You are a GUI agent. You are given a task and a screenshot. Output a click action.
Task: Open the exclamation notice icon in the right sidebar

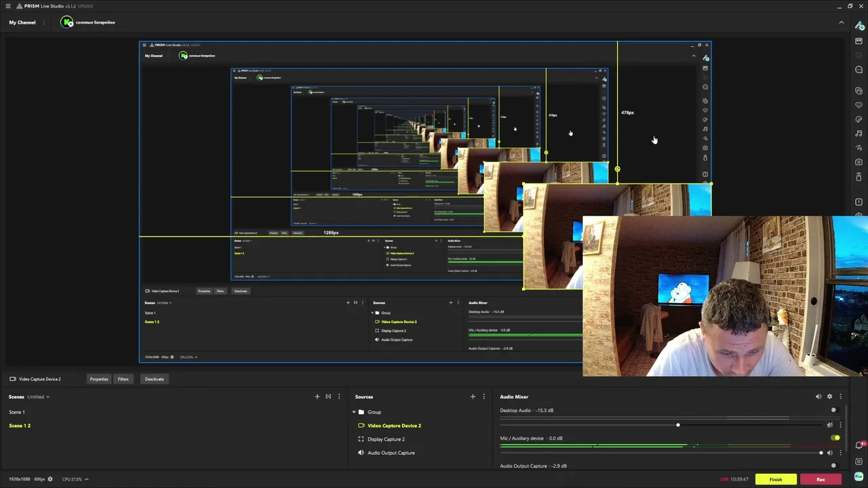[x=859, y=202]
